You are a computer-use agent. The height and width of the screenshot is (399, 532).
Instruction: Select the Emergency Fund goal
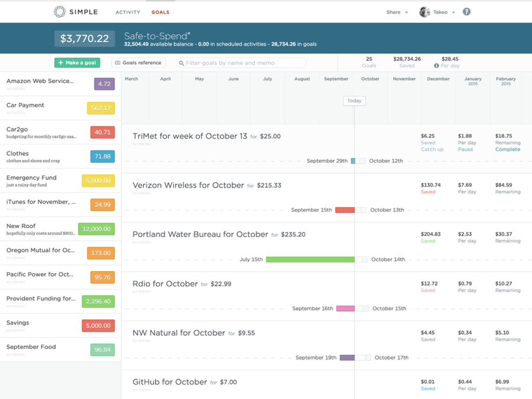(60, 180)
